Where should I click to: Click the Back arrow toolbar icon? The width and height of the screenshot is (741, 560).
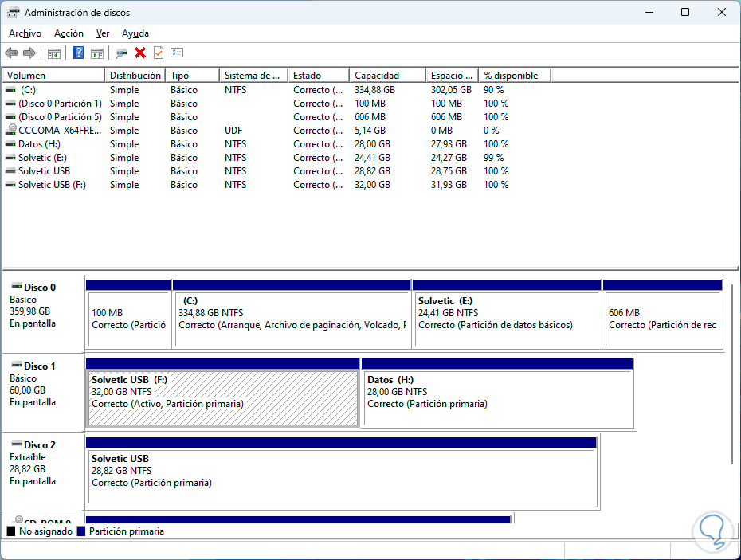pyautogui.click(x=11, y=53)
